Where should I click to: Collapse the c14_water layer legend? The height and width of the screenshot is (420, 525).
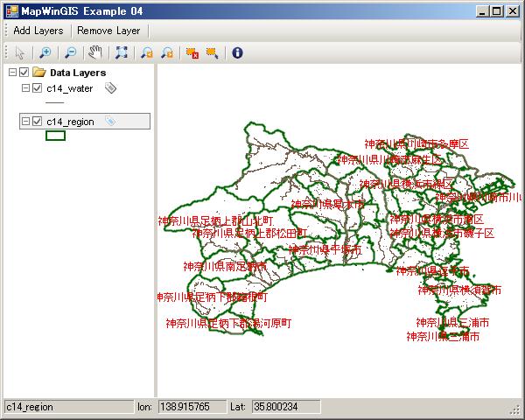point(25,88)
